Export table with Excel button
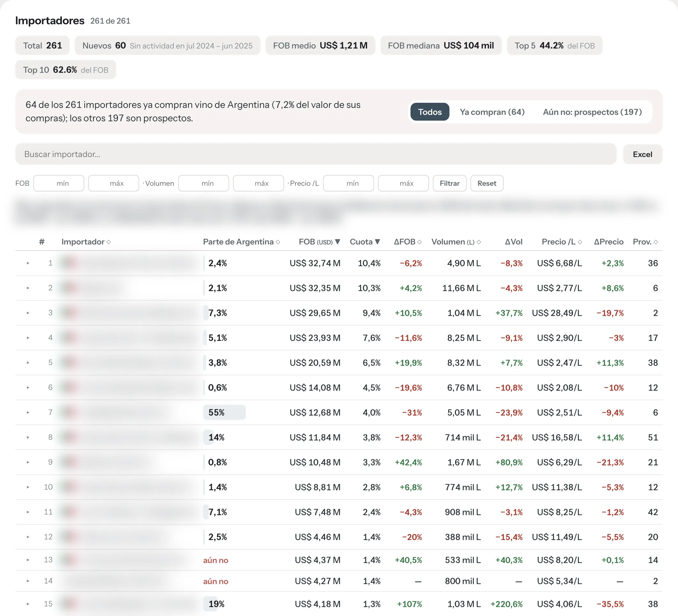The height and width of the screenshot is (616, 678). pos(642,154)
